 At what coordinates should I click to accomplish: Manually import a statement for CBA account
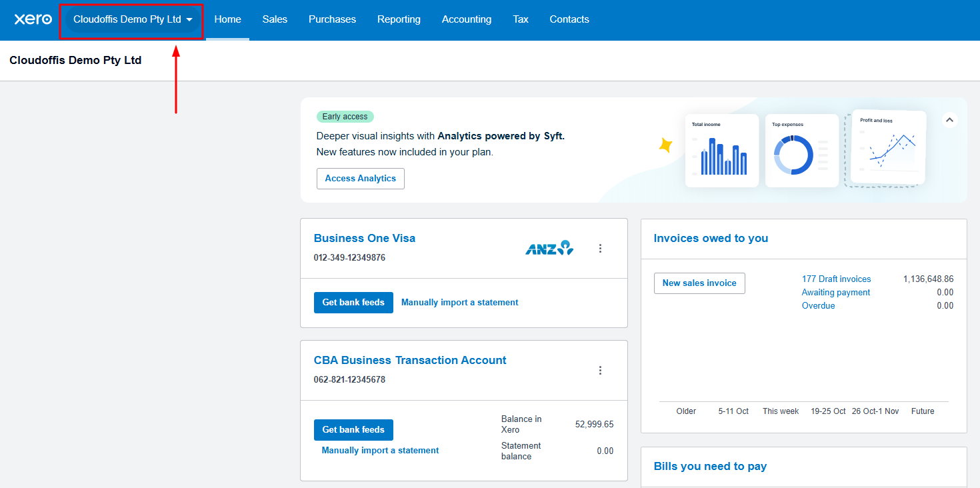click(x=380, y=451)
